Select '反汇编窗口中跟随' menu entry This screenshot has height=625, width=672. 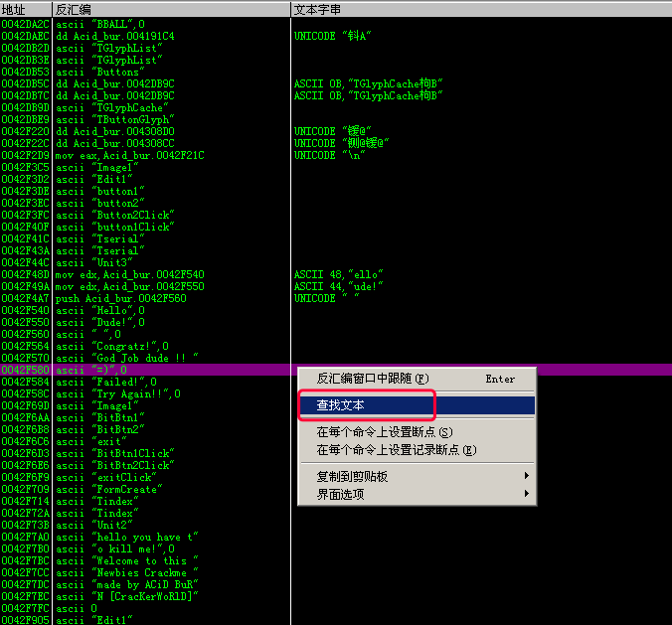[417, 379]
